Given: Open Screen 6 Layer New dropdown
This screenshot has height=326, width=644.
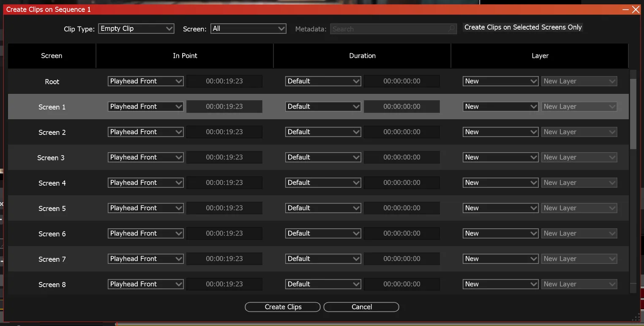Looking at the screenshot, I should (x=501, y=233).
